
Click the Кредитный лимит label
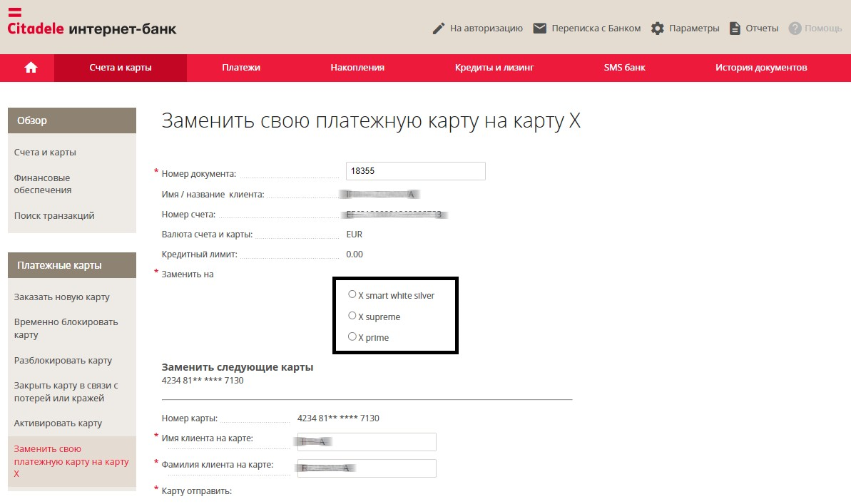point(199,254)
